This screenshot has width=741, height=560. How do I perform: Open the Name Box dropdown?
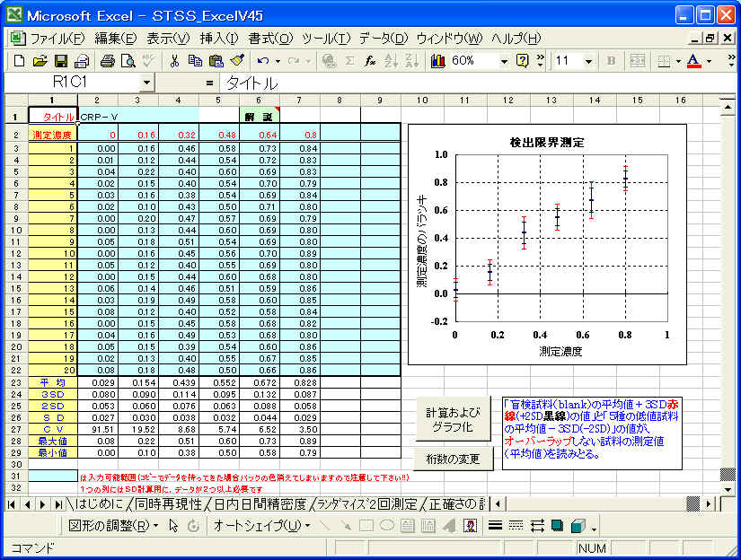pos(147,83)
